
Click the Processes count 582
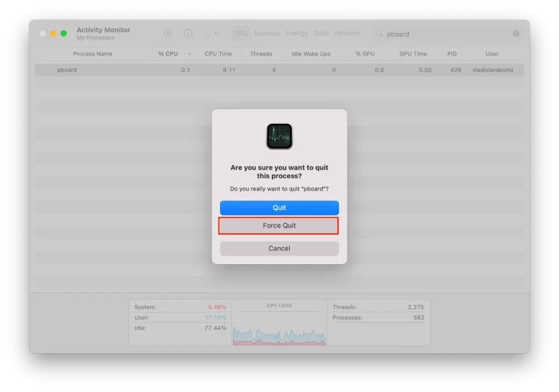coord(419,317)
